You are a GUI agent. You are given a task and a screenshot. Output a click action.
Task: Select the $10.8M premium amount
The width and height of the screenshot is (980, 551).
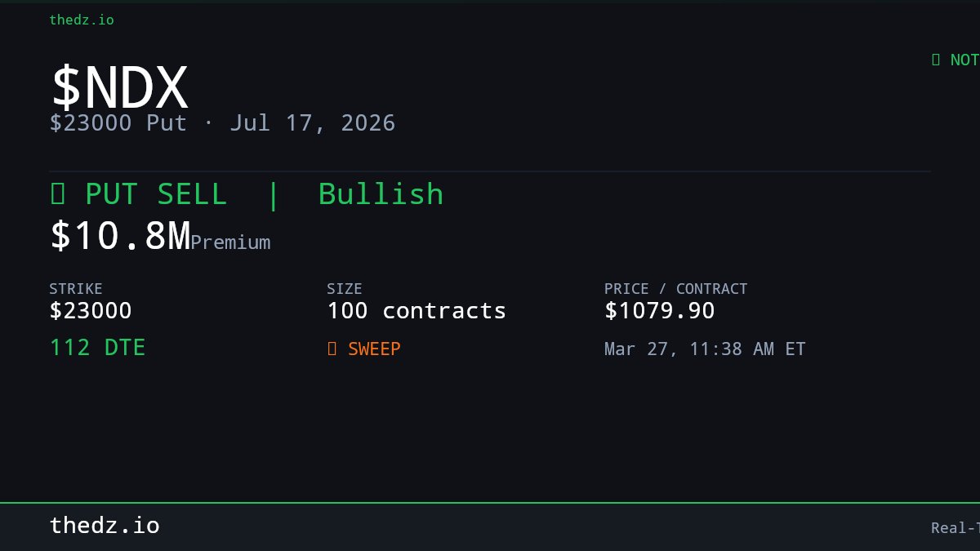click(x=119, y=235)
